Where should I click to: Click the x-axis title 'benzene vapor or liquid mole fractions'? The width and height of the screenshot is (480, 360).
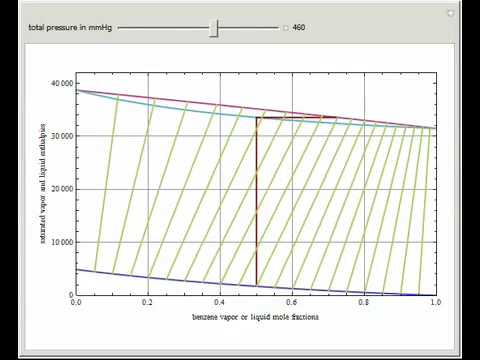click(255, 317)
